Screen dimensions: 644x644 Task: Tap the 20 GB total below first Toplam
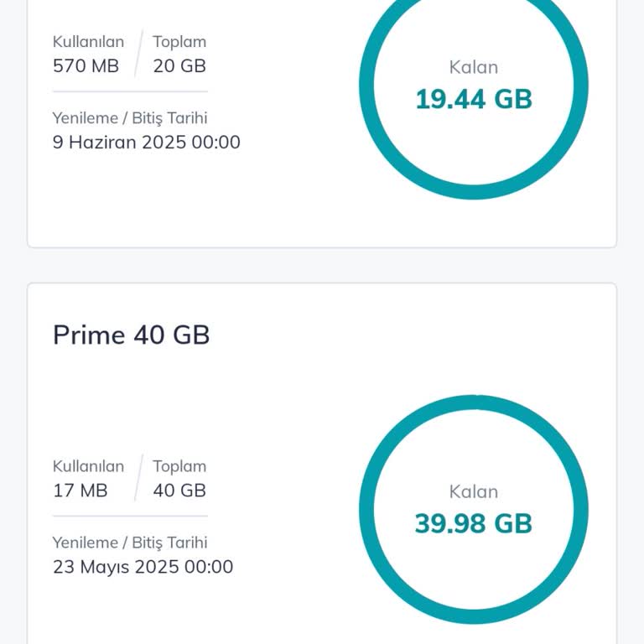coord(179,65)
